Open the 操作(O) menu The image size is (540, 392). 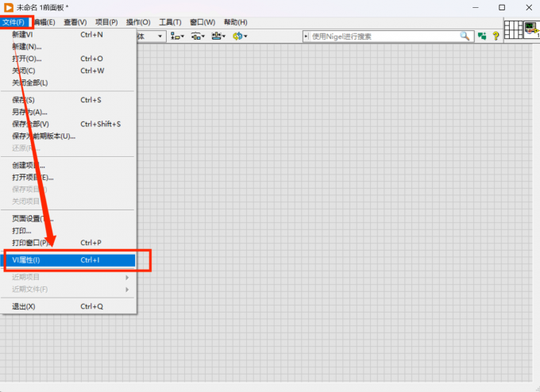point(138,22)
